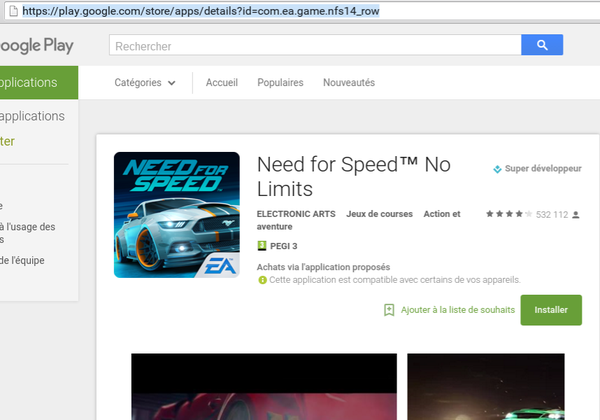Click the wishlist bookmark icon
The height and width of the screenshot is (420, 600).
tap(389, 310)
